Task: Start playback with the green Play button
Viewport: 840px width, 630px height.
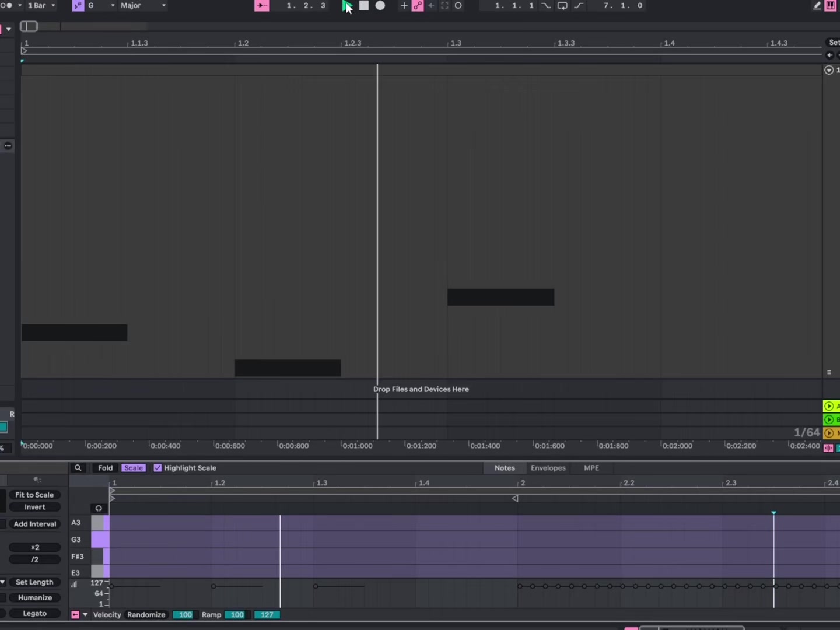Action: pos(347,6)
